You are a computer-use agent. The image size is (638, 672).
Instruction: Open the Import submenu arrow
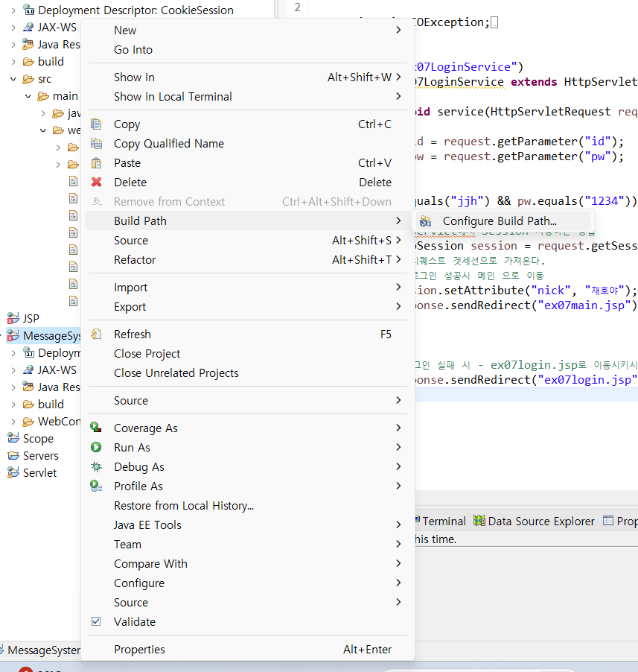(398, 287)
